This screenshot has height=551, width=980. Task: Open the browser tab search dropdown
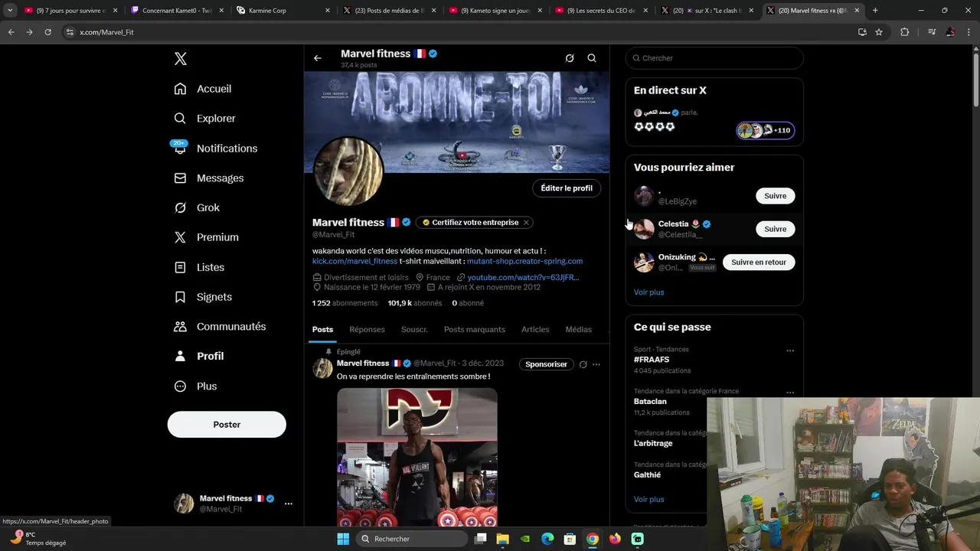click(x=11, y=11)
